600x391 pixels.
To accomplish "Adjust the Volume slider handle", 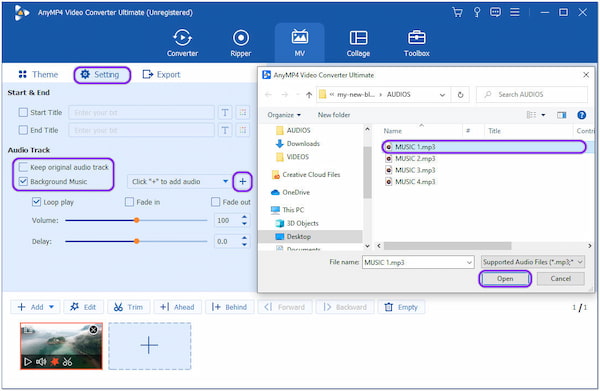I will point(136,220).
